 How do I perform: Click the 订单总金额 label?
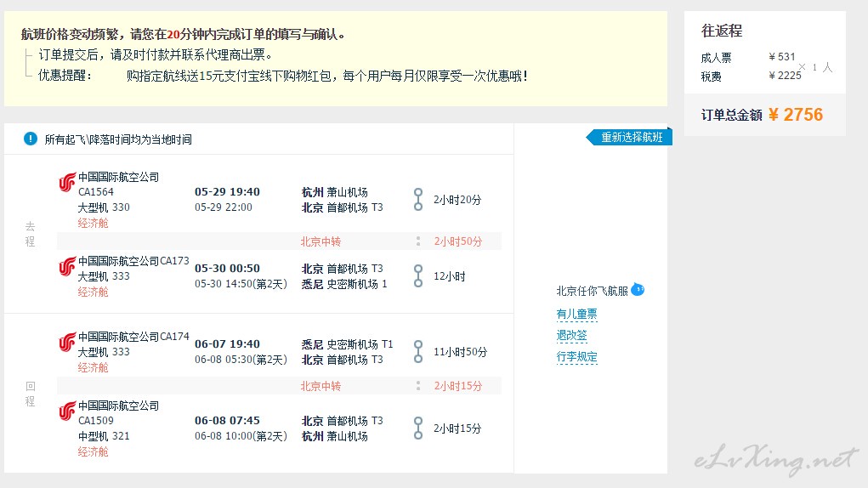click(x=732, y=115)
